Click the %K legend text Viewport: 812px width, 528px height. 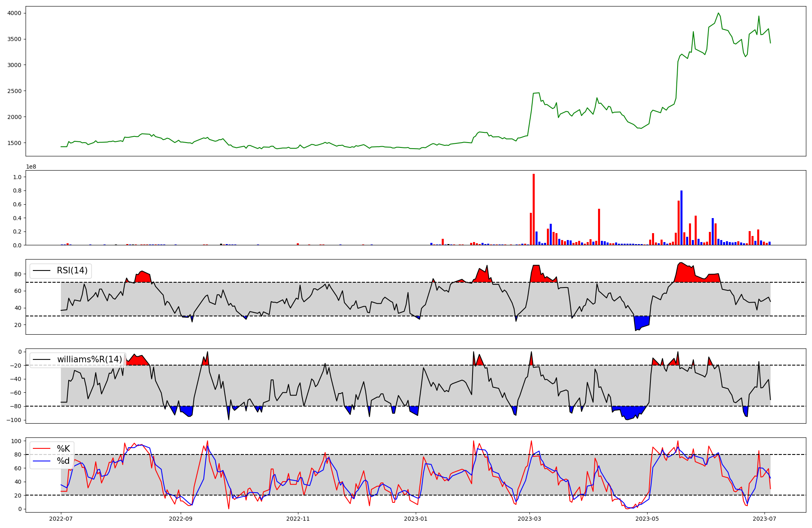(x=63, y=449)
